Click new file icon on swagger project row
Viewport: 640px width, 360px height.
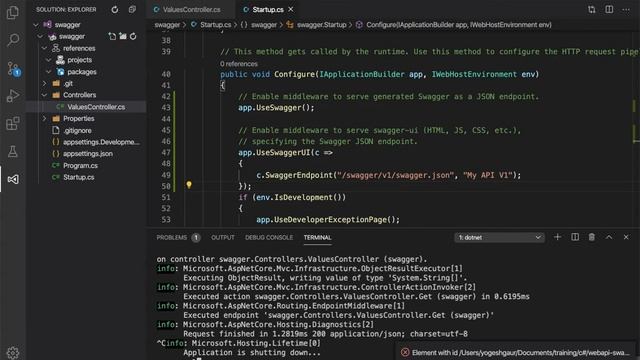coord(112,36)
